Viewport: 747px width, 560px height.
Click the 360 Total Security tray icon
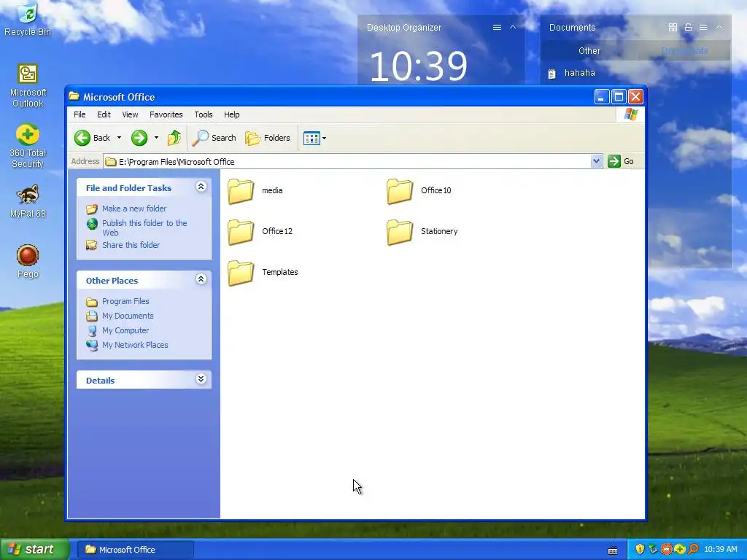679,549
